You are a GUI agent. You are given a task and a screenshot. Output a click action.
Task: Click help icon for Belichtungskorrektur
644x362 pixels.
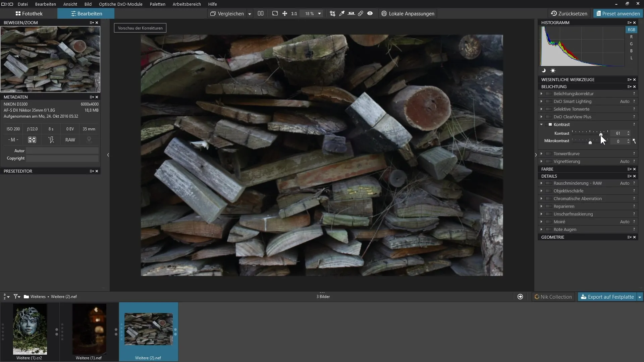pyautogui.click(x=634, y=94)
